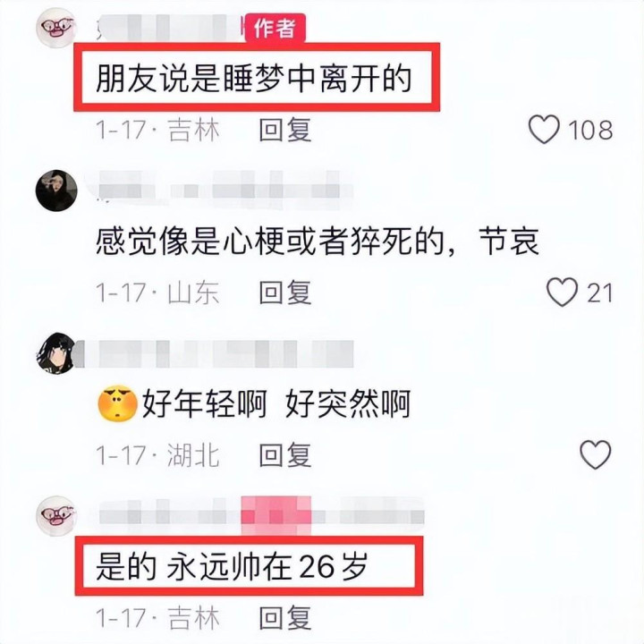Reply to the Hubei comment

point(285,455)
